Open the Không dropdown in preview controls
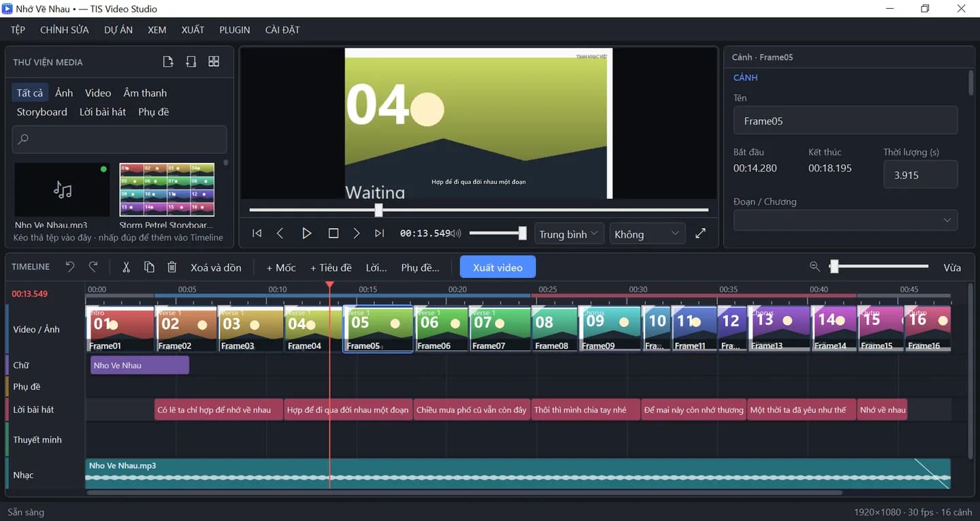The height and width of the screenshot is (521, 980). point(647,234)
